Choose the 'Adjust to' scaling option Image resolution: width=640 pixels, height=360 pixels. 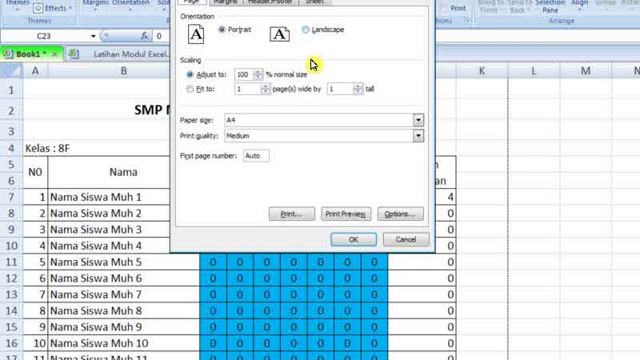coord(190,75)
